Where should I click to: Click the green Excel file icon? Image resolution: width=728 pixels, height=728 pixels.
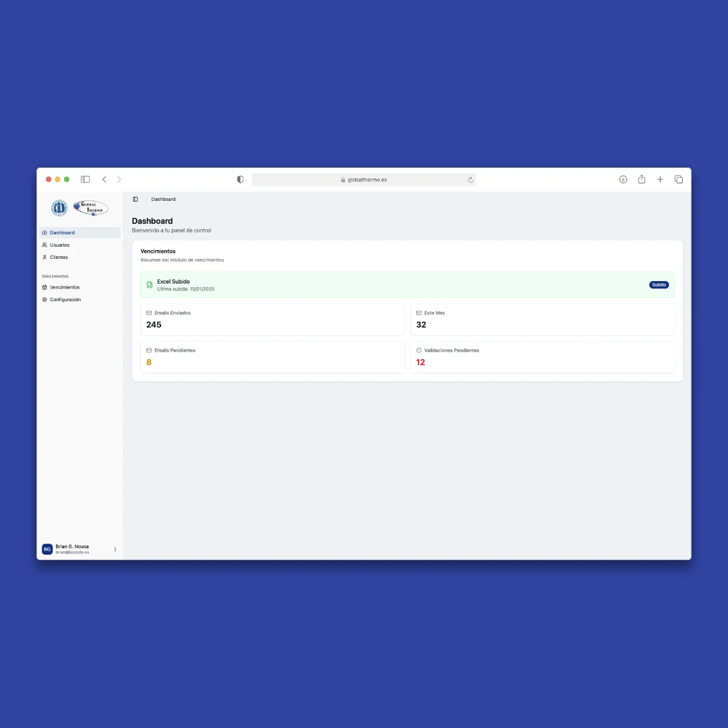click(x=150, y=284)
